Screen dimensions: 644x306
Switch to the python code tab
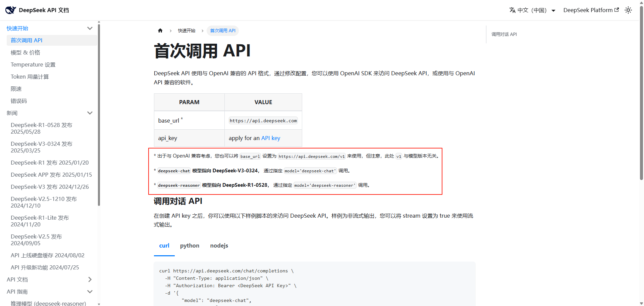coord(190,246)
